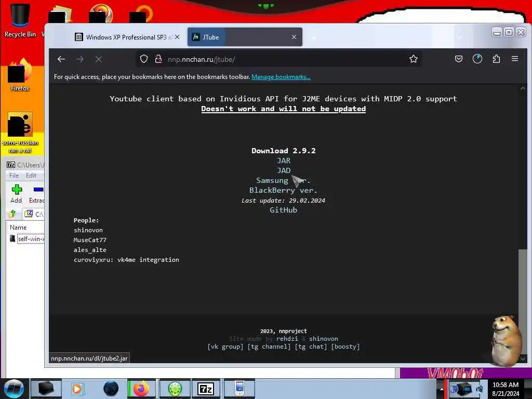Show hidden system tray icons arrow
The image size is (532, 399).
tap(442, 389)
